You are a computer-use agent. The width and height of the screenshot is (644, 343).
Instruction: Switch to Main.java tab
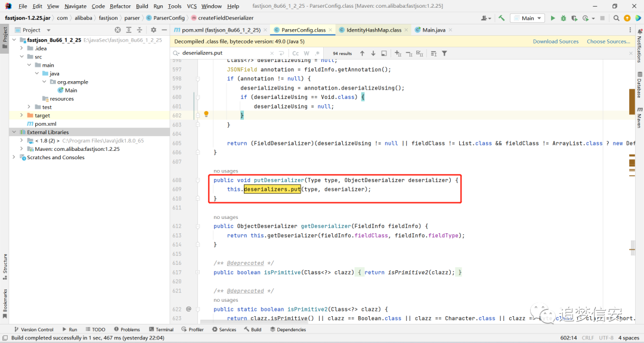[434, 30]
